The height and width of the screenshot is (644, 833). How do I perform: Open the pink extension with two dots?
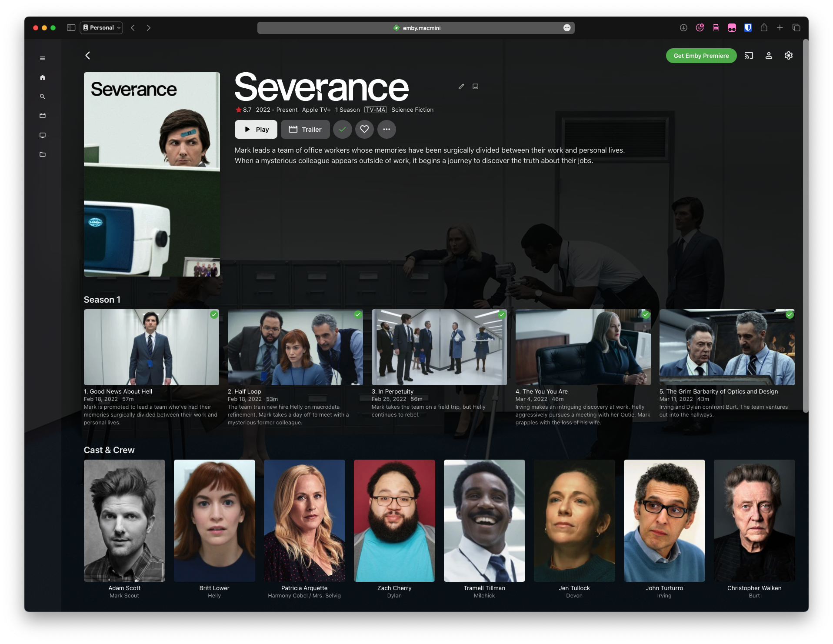[732, 28]
